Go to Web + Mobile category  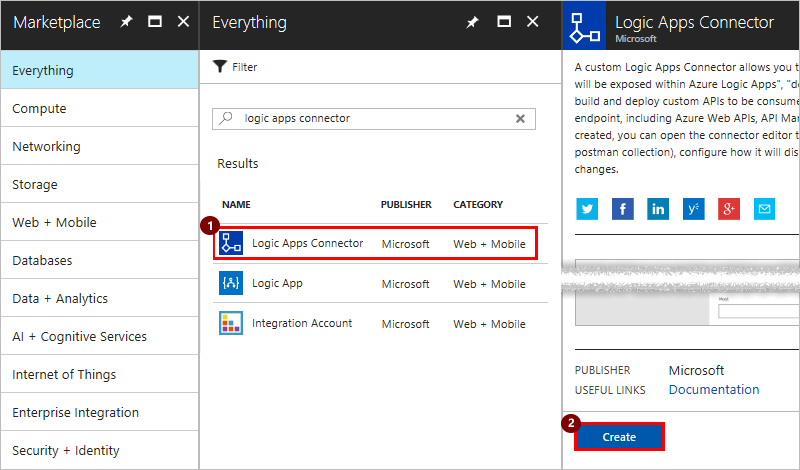[x=54, y=223]
